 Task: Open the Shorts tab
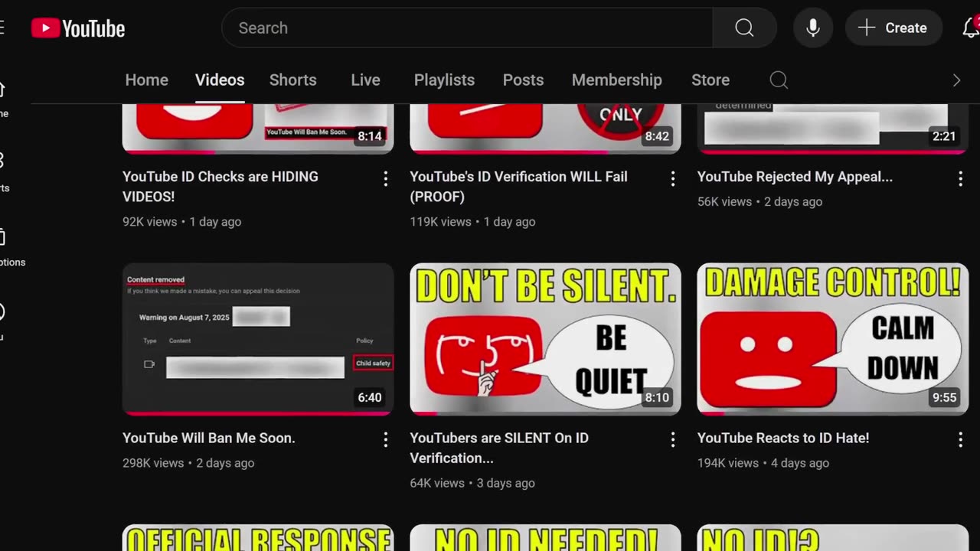(292, 80)
